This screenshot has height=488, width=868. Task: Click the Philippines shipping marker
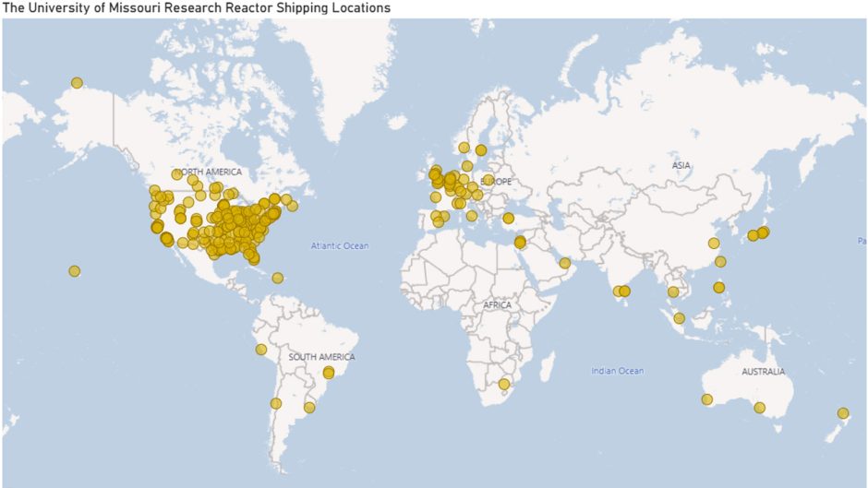718,288
